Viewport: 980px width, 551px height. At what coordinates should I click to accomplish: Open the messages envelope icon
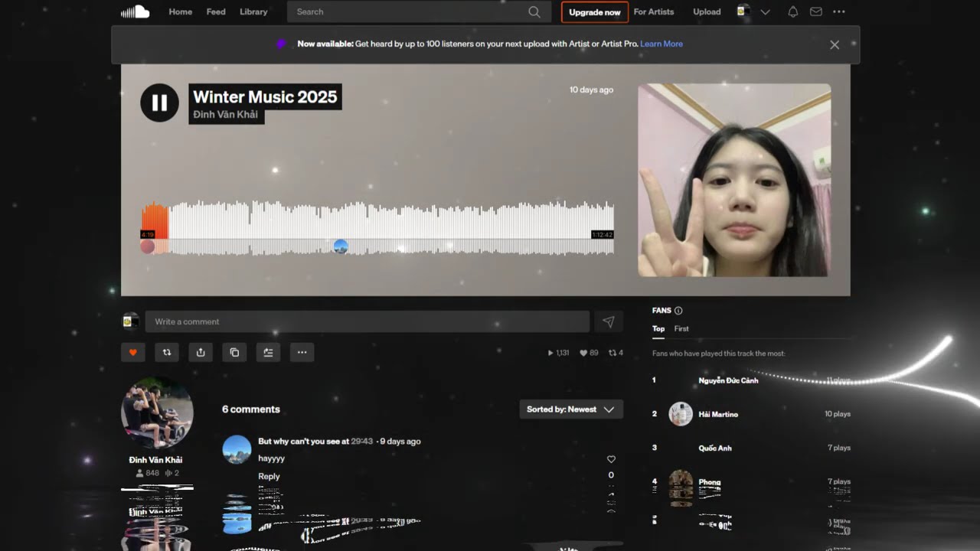pos(816,11)
